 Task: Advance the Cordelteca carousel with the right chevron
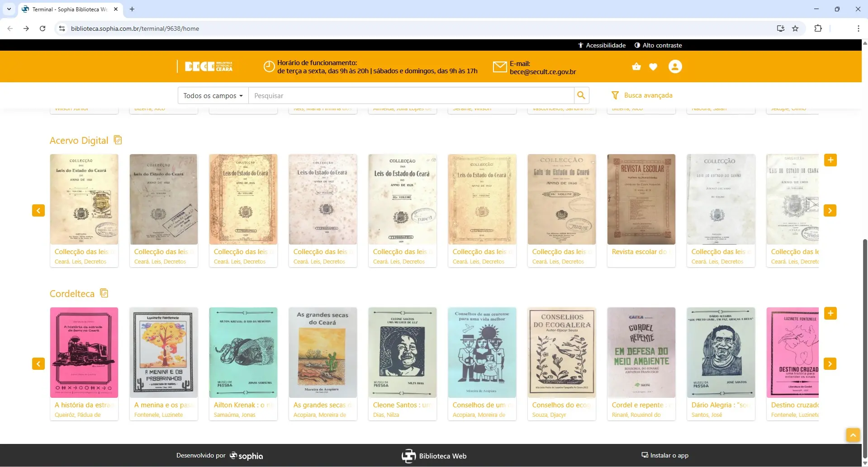tap(830, 363)
